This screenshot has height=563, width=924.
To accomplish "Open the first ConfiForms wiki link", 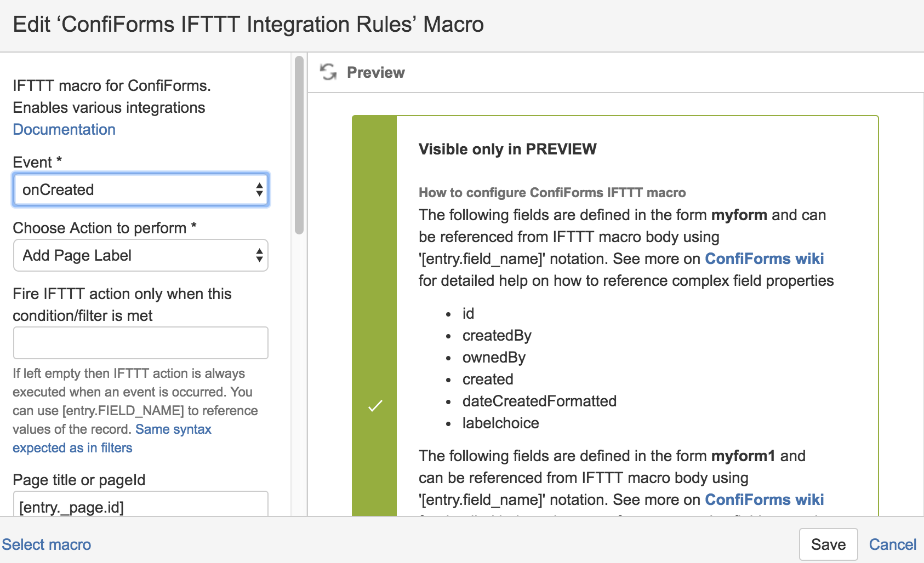I will point(764,258).
